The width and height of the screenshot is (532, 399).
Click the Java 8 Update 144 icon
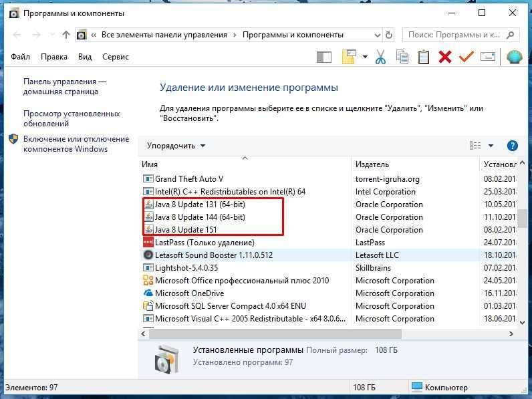coord(148,217)
